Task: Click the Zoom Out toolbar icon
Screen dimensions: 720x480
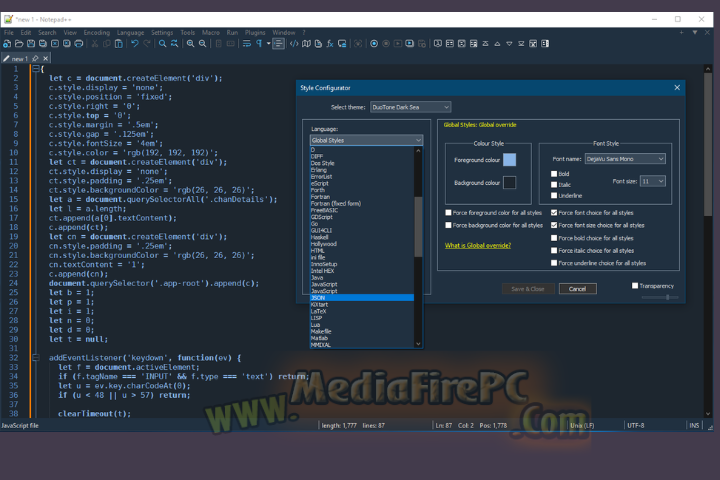Action: (x=202, y=44)
